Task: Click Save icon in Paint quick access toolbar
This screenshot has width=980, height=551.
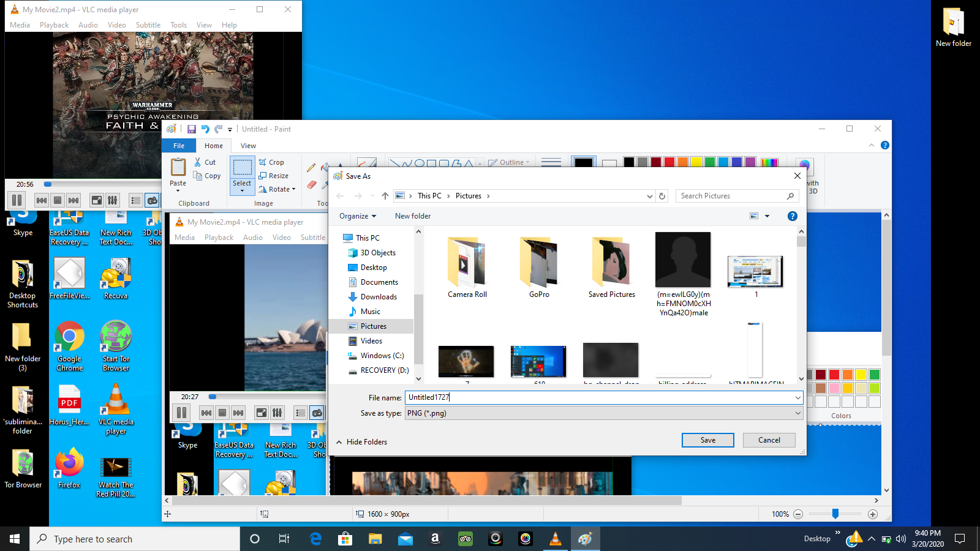Action: coord(192,129)
